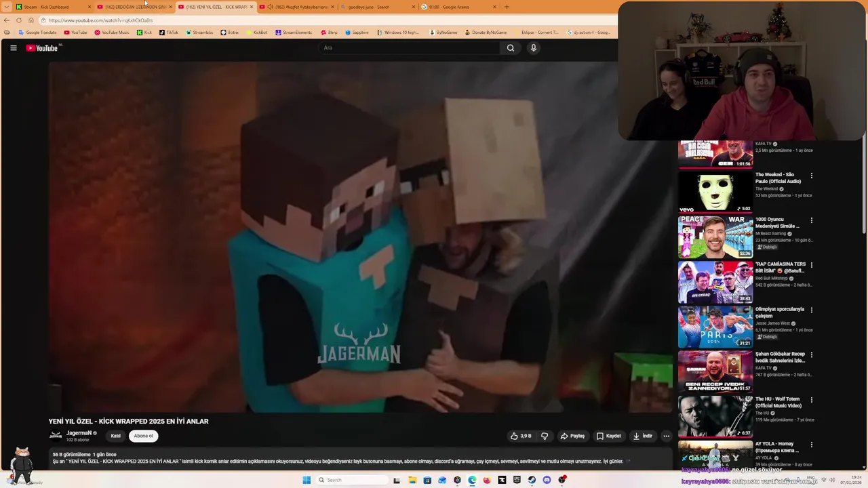Open options menu for Şahan Gökbakar video

click(811, 354)
